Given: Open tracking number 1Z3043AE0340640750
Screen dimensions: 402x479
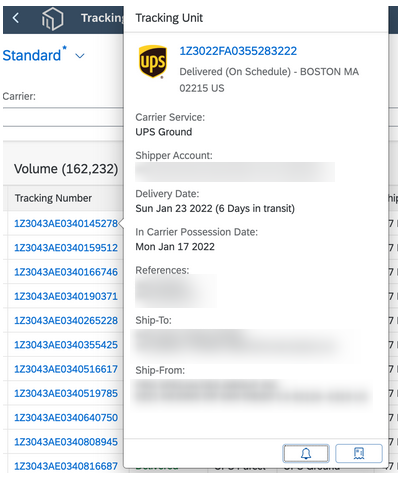Looking at the screenshot, I should coord(66,418).
